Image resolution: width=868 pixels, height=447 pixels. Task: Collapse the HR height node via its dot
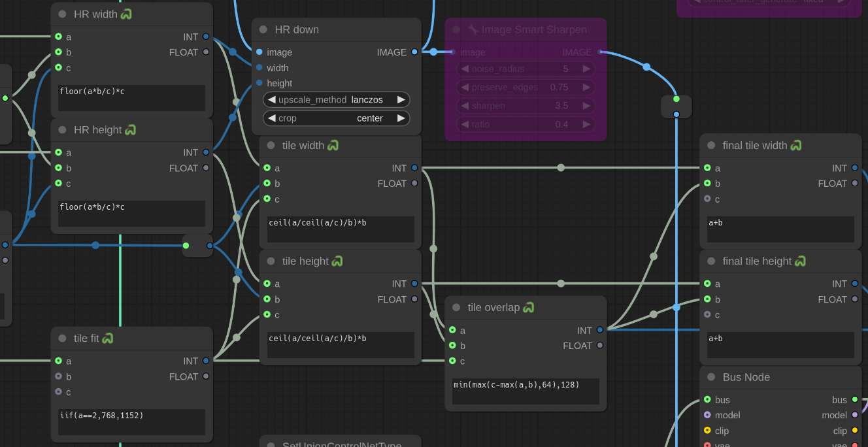click(x=62, y=130)
